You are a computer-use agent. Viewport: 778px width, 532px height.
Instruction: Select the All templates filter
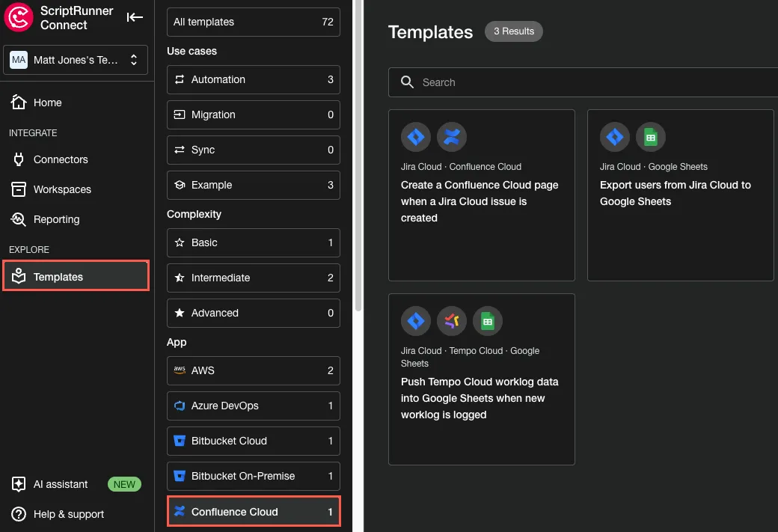pos(254,22)
